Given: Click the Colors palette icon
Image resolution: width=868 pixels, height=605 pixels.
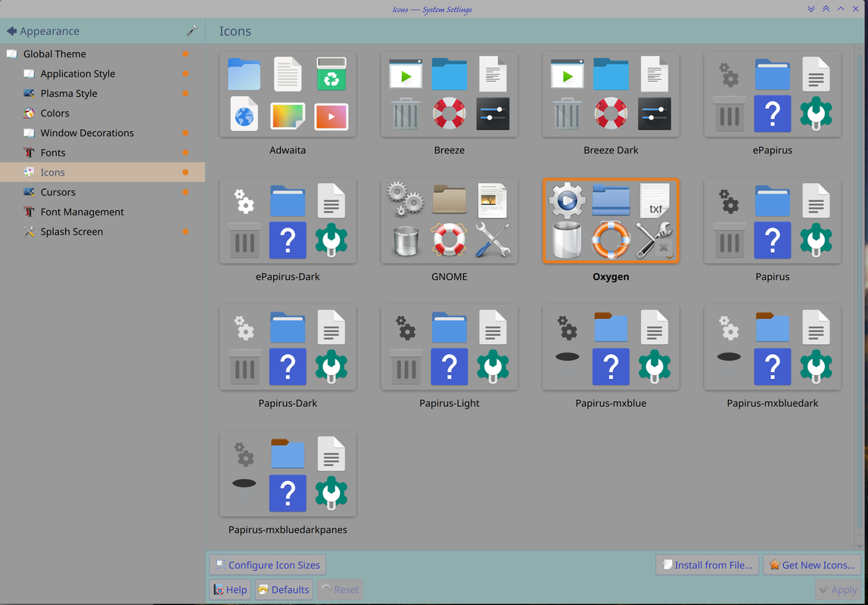Looking at the screenshot, I should (x=29, y=113).
